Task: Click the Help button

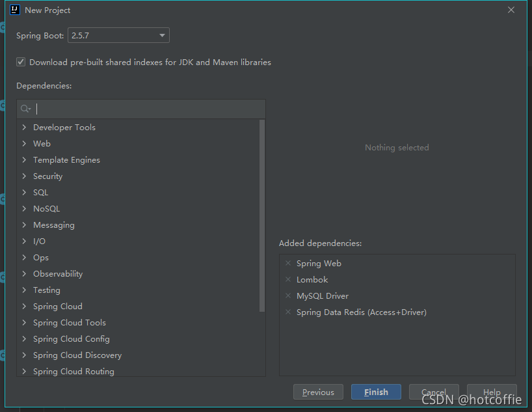Action: [x=492, y=392]
